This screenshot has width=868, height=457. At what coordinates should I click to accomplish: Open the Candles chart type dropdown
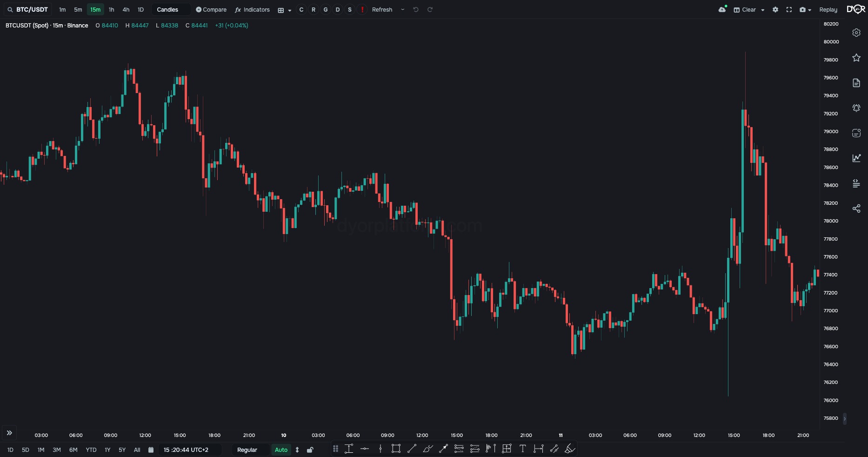[x=171, y=9]
